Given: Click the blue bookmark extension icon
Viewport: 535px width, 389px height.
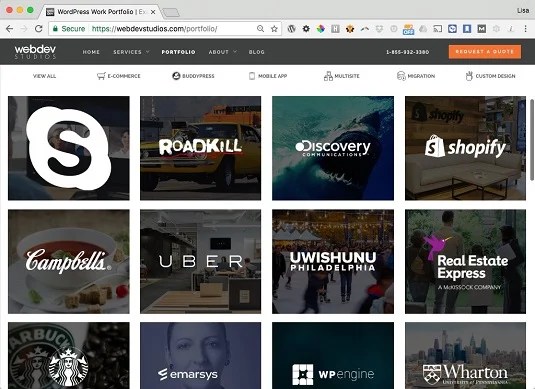Looking at the screenshot, I should point(467,29).
